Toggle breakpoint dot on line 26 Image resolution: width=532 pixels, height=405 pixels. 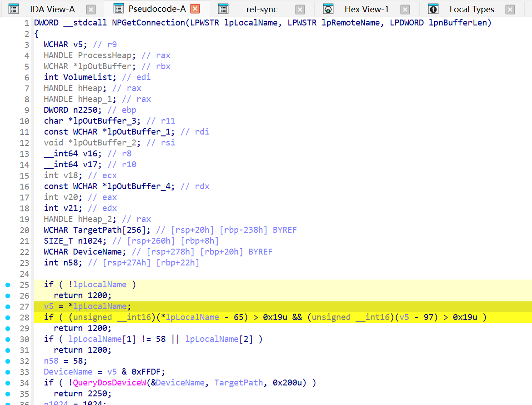pyautogui.click(x=8, y=296)
